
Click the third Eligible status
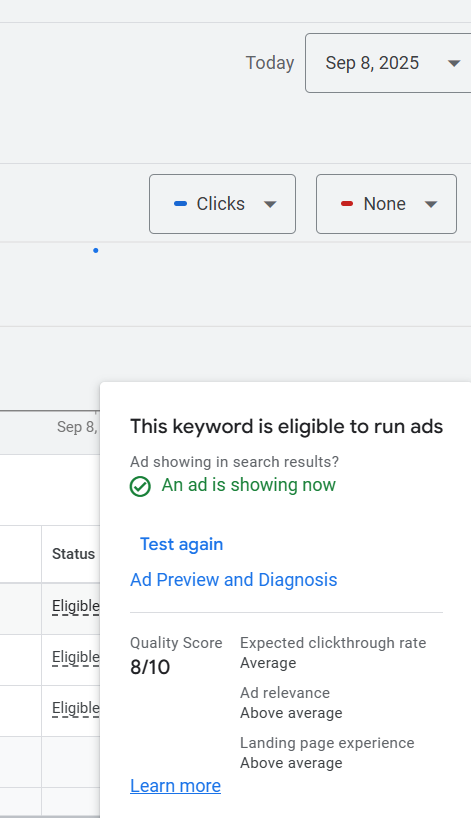pos(76,708)
